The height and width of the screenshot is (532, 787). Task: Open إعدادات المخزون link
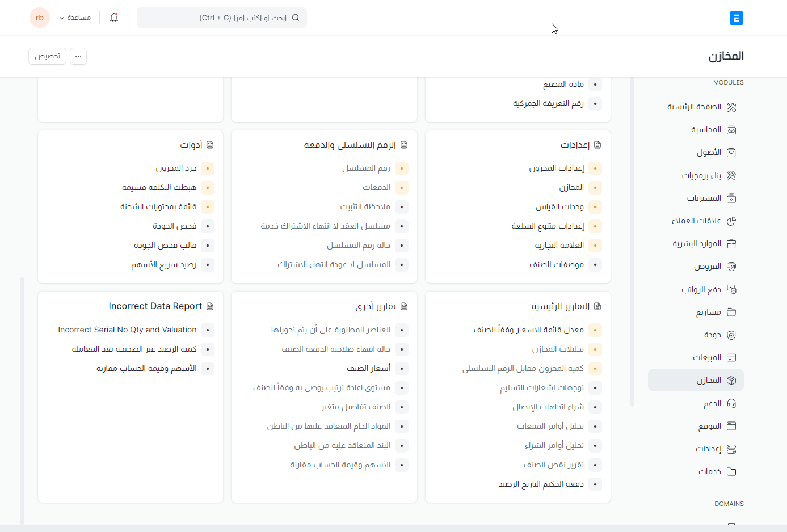pyautogui.click(x=557, y=168)
